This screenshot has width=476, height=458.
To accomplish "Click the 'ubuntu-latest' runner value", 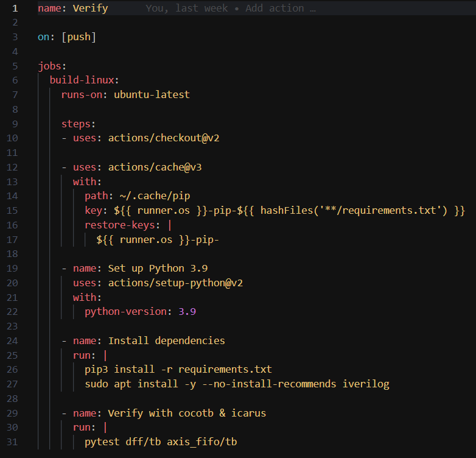I will (x=152, y=95).
